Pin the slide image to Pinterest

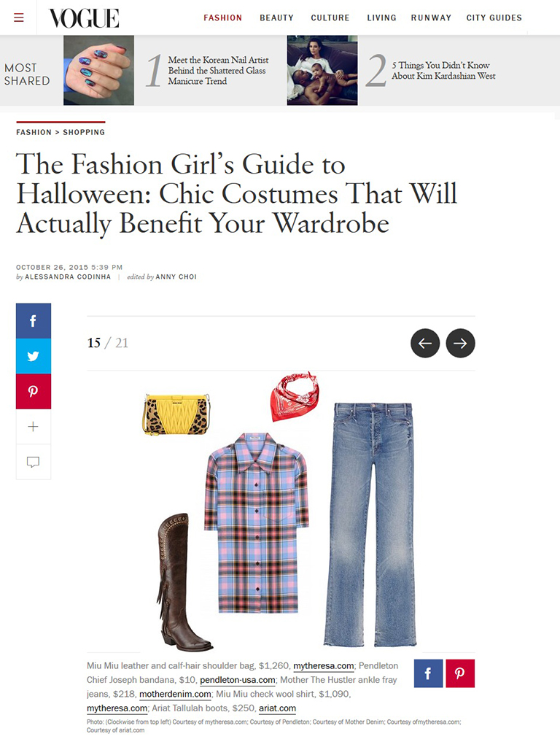(460, 673)
